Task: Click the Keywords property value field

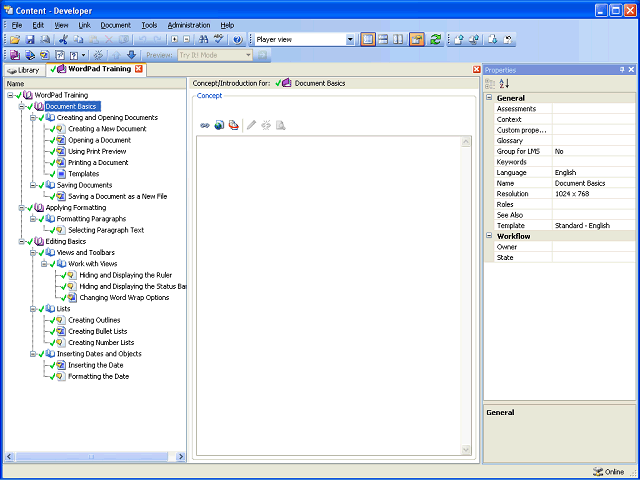Action: point(593,162)
